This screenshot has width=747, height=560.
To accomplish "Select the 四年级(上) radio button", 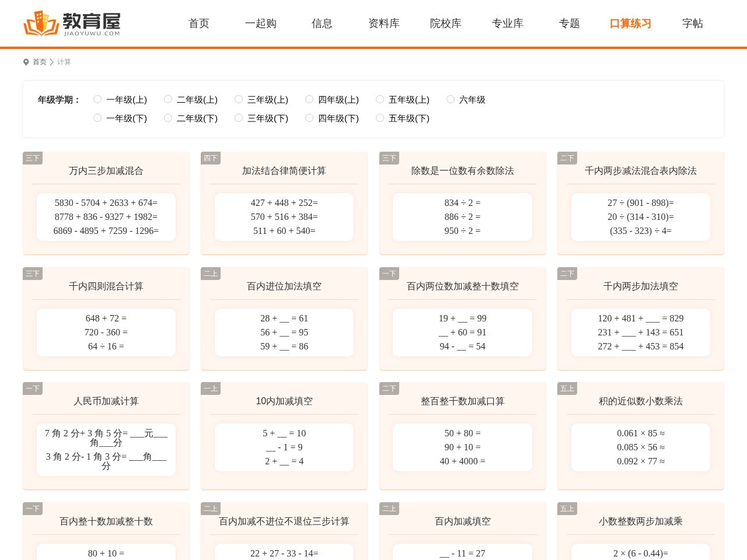I will [309, 99].
